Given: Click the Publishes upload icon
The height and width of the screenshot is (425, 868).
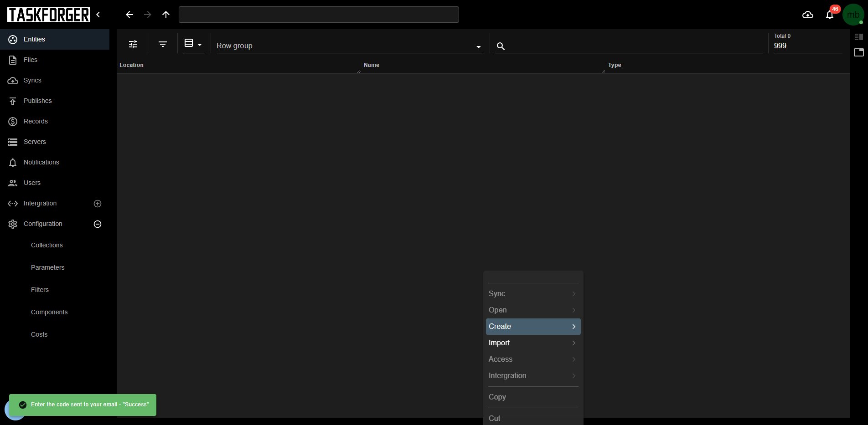Looking at the screenshot, I should 13,101.
